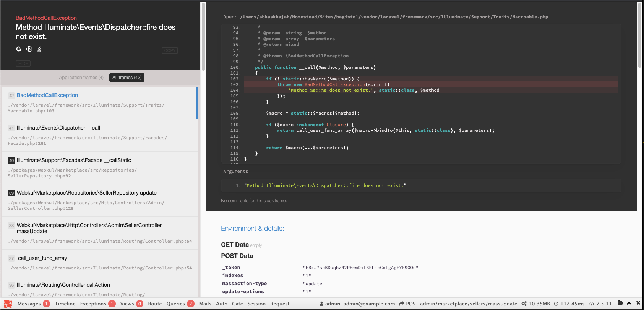This screenshot has width=644, height=310.
Task: Open the Request tab in debugbar
Action: [280, 304]
